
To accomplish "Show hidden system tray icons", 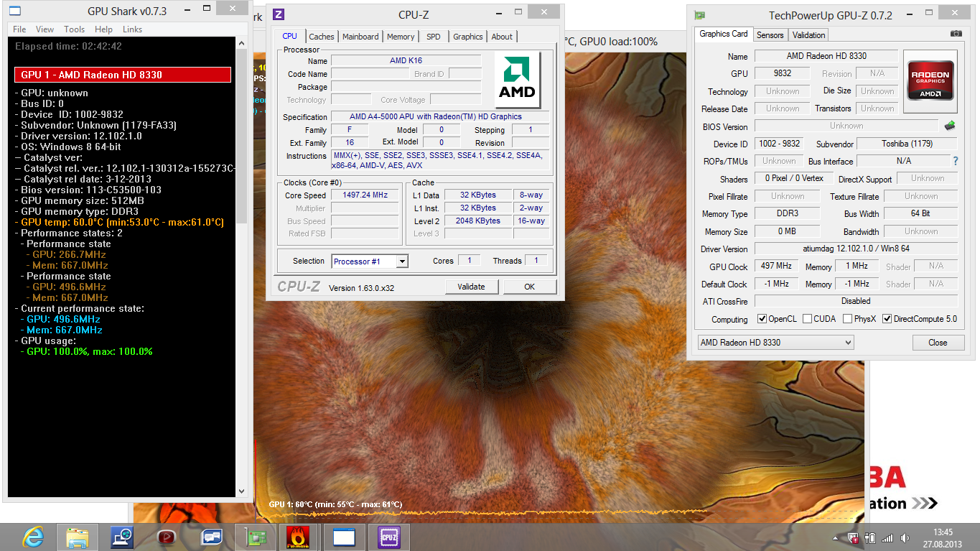I will coord(836,537).
